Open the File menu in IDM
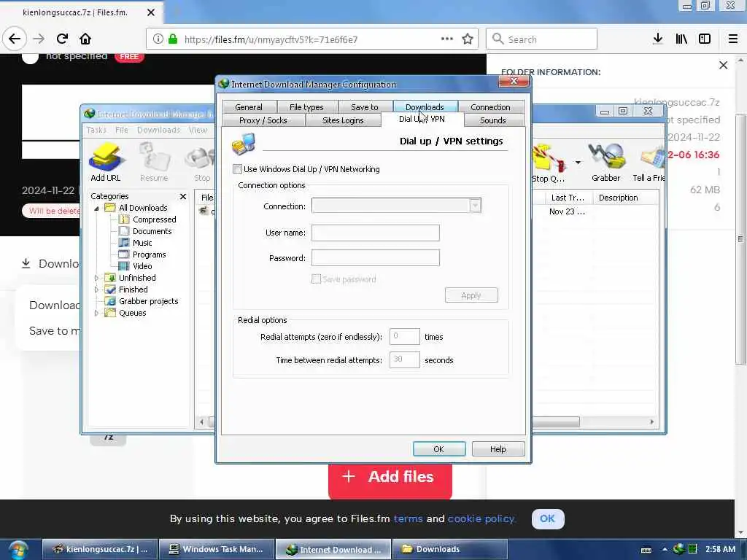 pos(122,130)
